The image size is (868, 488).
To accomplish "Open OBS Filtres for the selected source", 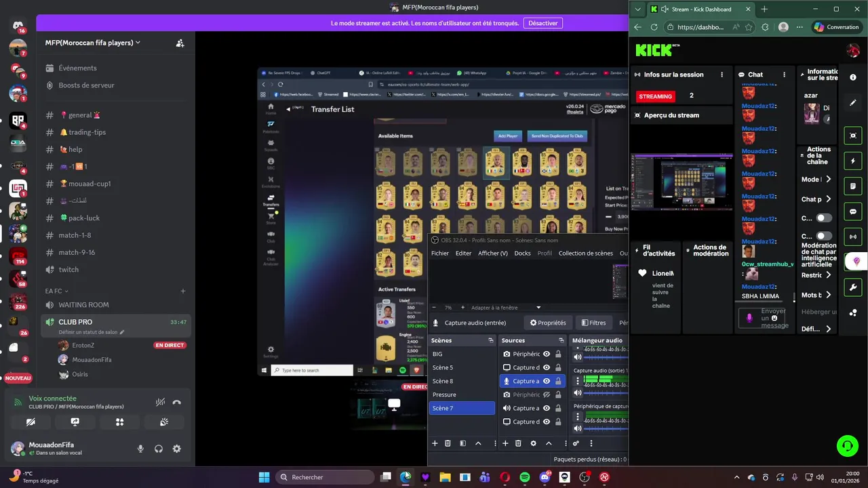I will [593, 323].
